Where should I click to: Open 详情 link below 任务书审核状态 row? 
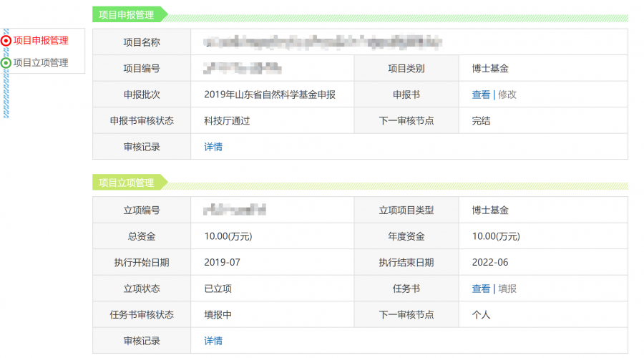[213, 341]
